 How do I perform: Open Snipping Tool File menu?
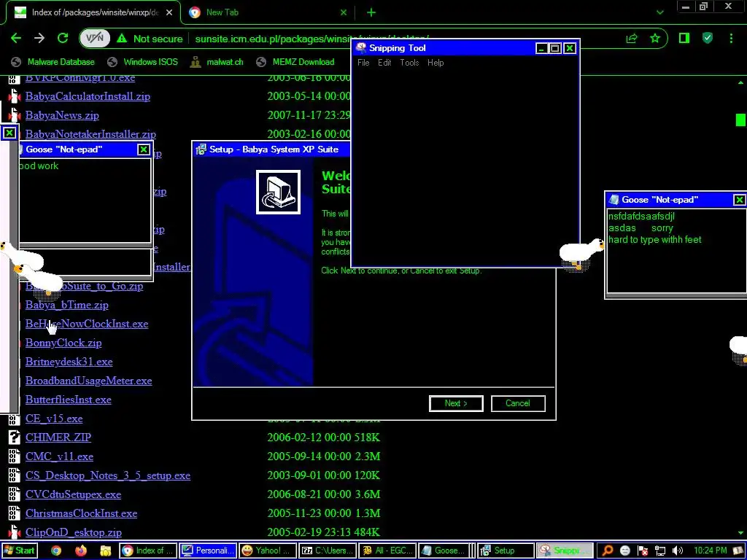point(363,63)
